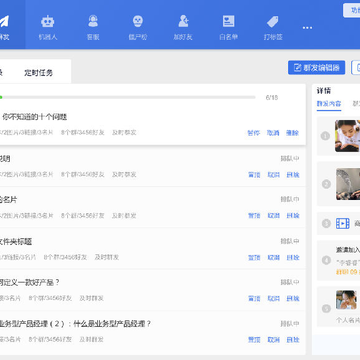360x360 pixels.
Task: Open the gray photo thumbnail in item 2
Action: point(348,184)
